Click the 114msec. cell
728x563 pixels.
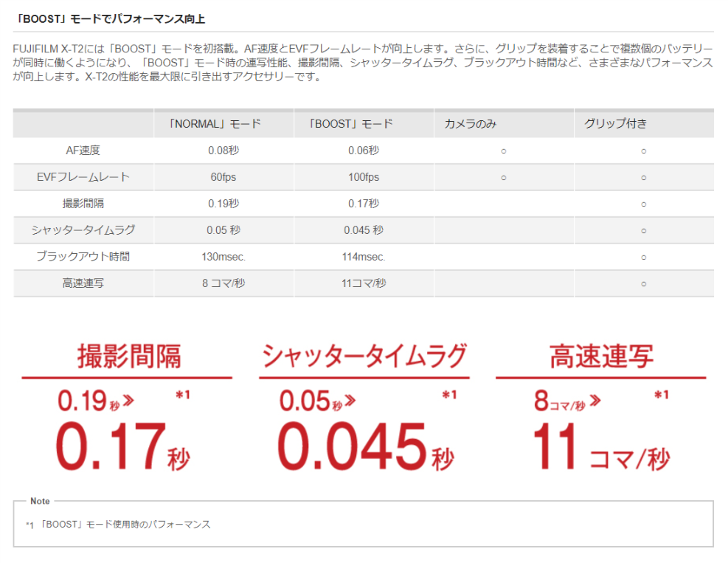click(x=364, y=257)
